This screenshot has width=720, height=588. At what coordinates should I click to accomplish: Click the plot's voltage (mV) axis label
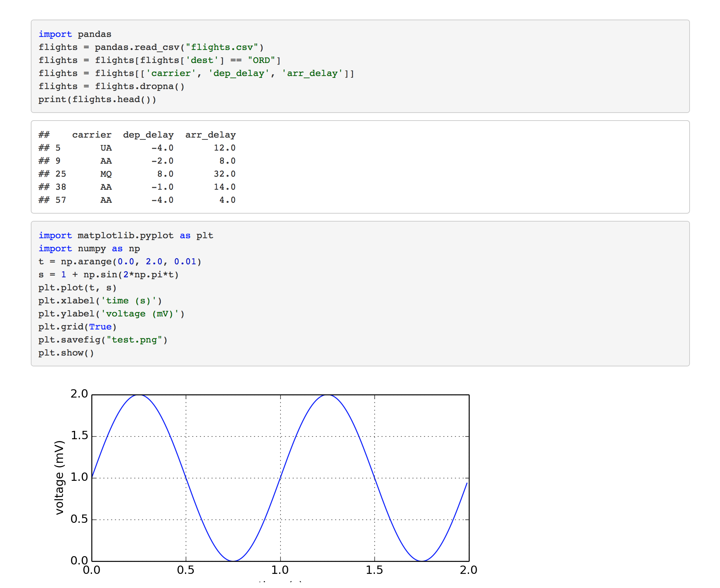[x=59, y=477]
